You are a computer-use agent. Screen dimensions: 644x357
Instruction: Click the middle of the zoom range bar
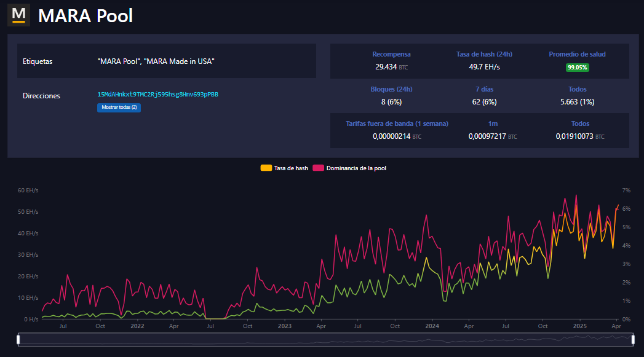click(x=325, y=339)
